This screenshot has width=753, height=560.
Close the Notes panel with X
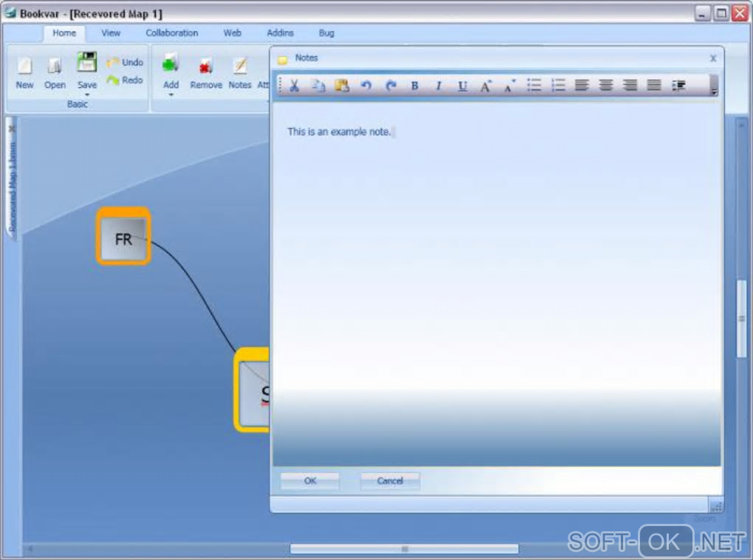coord(713,58)
